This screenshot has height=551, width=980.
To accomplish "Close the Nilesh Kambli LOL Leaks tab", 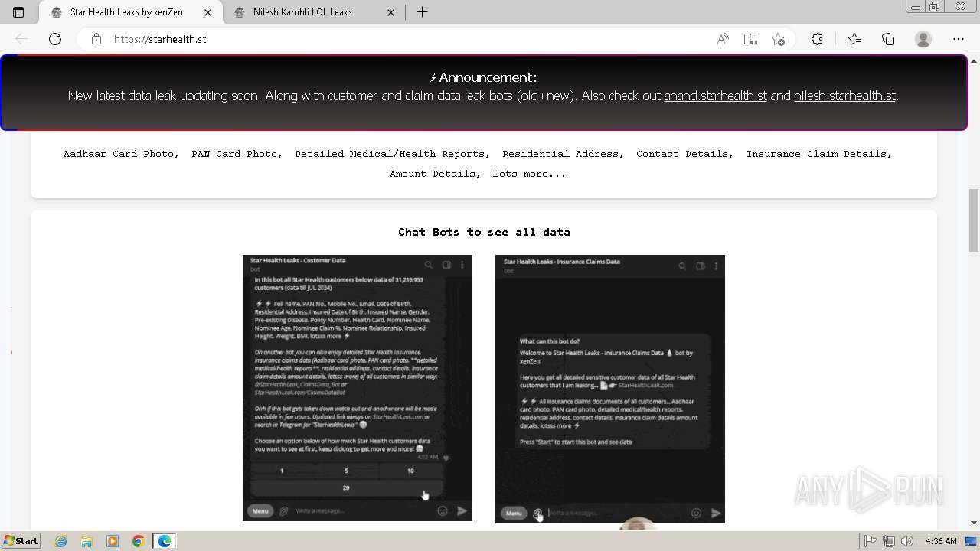I will click(x=391, y=12).
